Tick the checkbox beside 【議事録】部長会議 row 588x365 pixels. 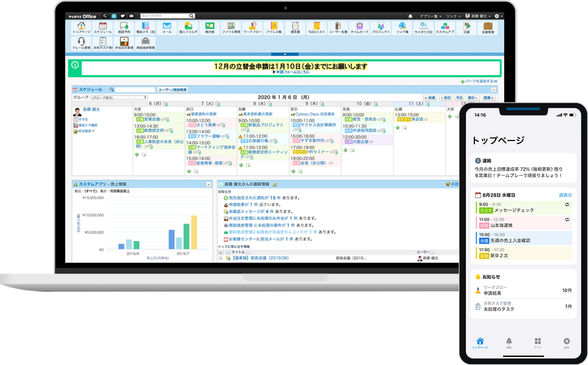coord(221,259)
